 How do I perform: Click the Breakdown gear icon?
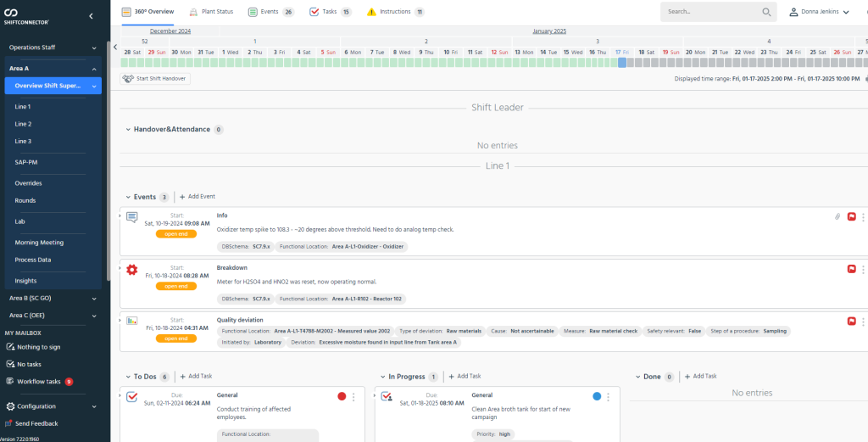coord(131,270)
